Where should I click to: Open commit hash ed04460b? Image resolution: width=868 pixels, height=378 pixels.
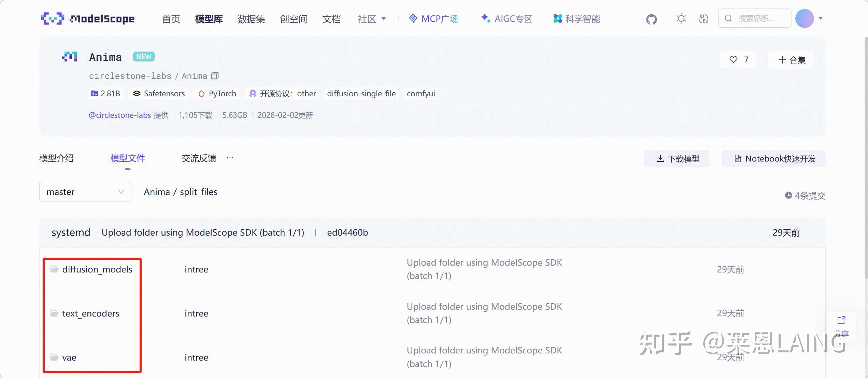(x=347, y=233)
